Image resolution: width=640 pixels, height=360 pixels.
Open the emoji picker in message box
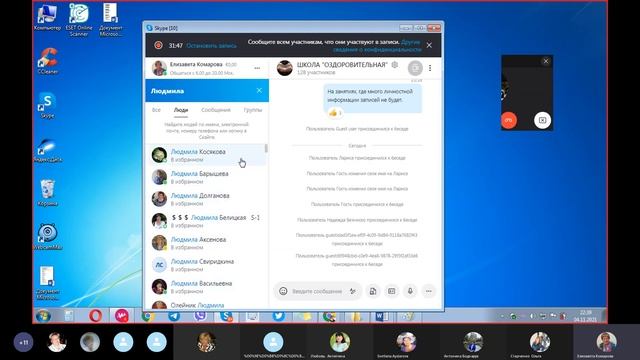pyautogui.click(x=283, y=291)
